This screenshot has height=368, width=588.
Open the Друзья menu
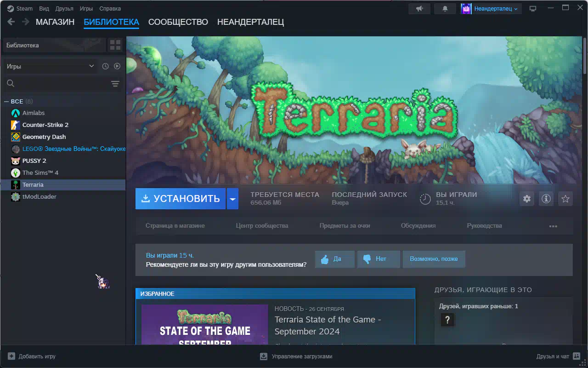tap(64, 9)
